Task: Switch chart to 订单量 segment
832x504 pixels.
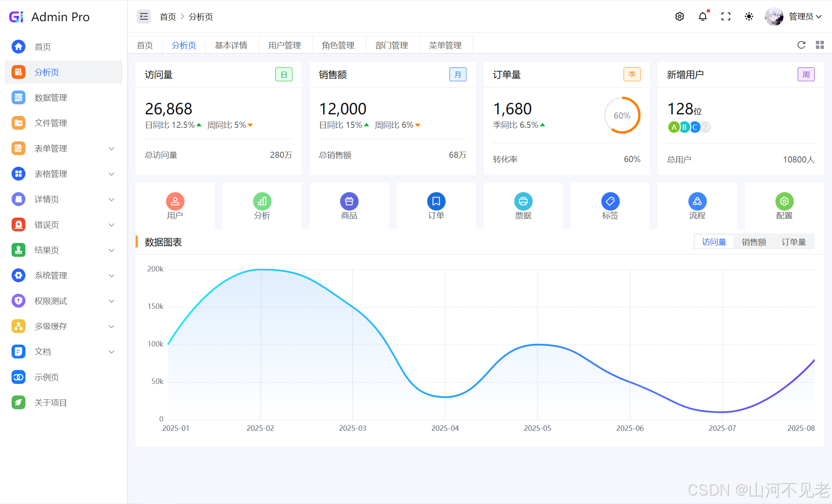Action: [x=793, y=242]
